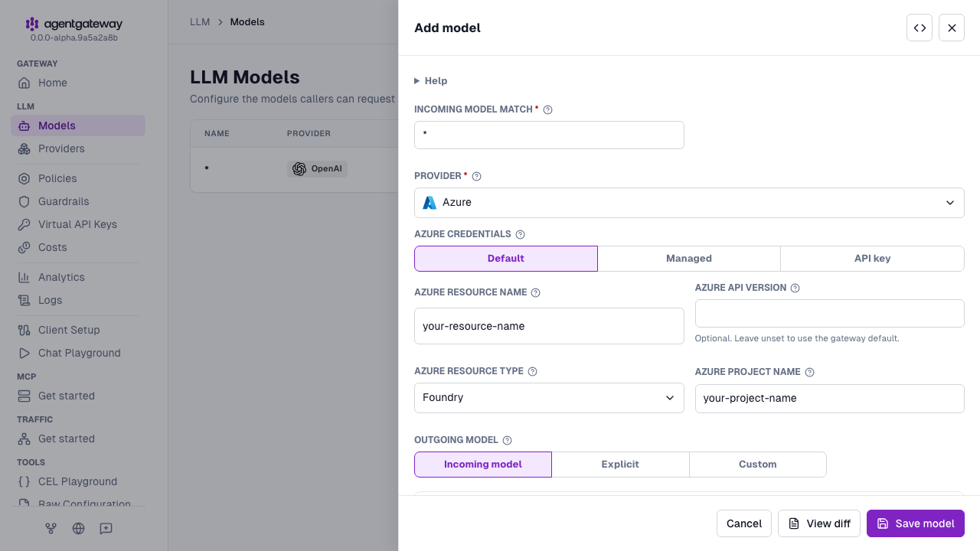Viewport: 980px width, 551px height.
Task: Click the globe icon at sidebar bottom
Action: click(78, 528)
